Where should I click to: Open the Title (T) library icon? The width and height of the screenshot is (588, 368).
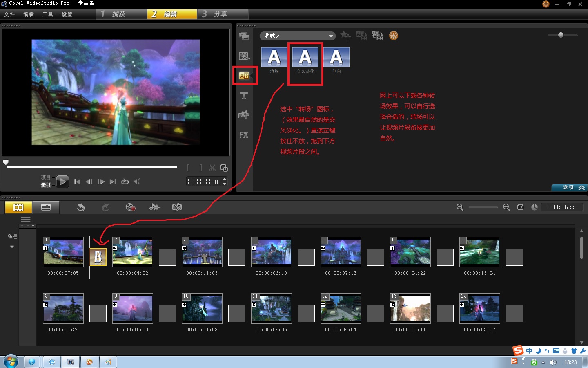[244, 96]
